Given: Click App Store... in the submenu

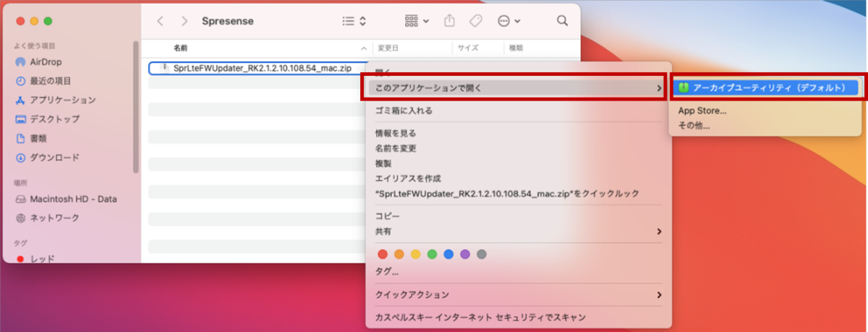Looking at the screenshot, I should (x=702, y=111).
